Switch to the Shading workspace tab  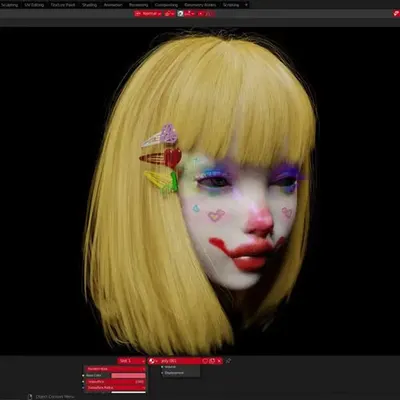click(90, 5)
